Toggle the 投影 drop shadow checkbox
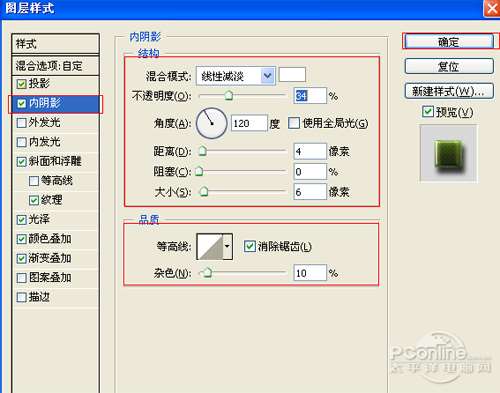500x393 pixels. tap(21, 84)
